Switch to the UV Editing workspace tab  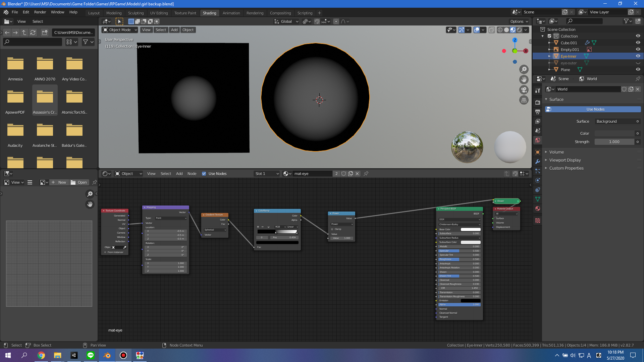[x=159, y=13]
